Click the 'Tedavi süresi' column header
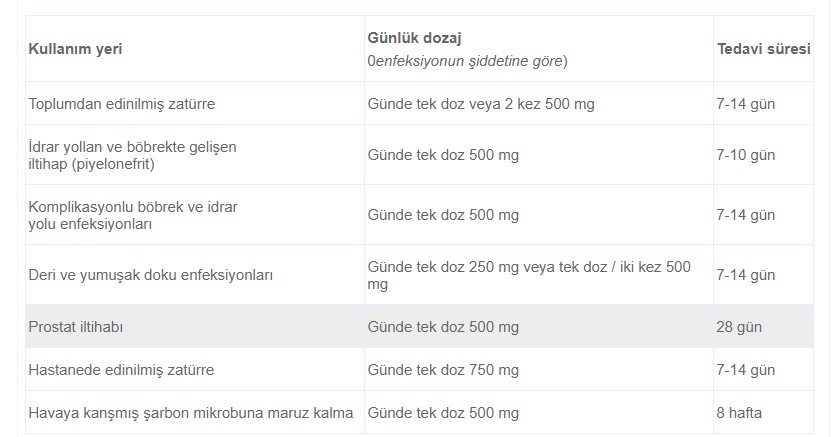This screenshot has width=834, height=437. click(x=763, y=48)
